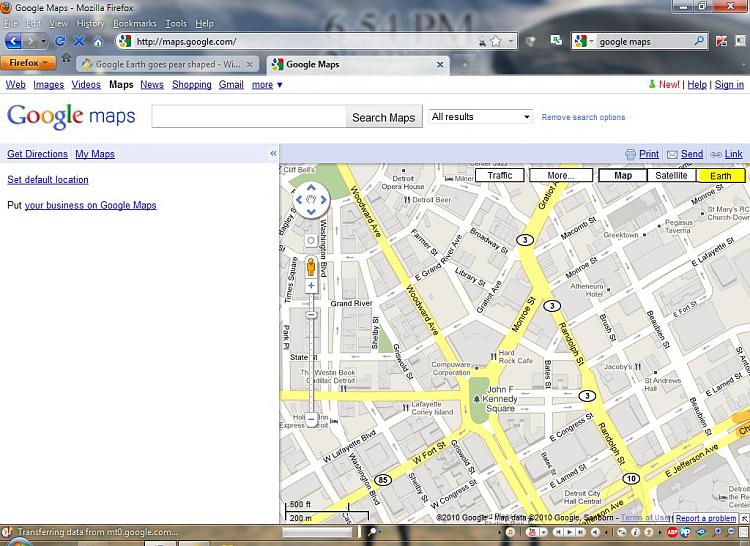
Task: Open the Tools menu
Action: pyautogui.click(x=176, y=23)
